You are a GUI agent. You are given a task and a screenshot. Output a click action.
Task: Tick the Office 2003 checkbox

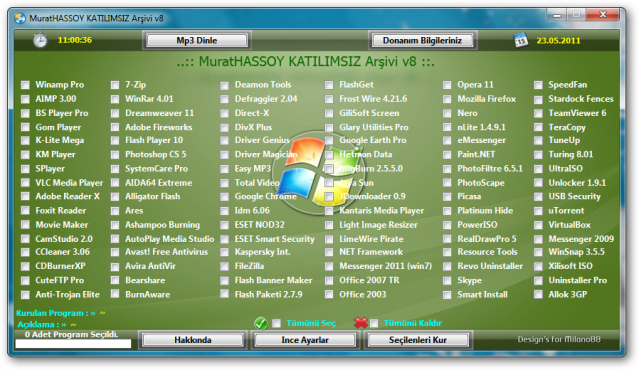click(329, 294)
